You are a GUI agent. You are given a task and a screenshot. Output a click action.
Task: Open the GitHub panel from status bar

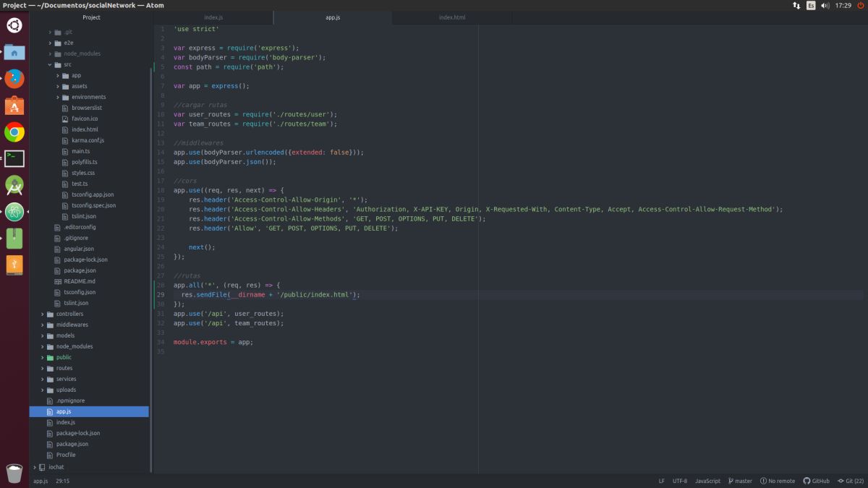click(x=817, y=481)
